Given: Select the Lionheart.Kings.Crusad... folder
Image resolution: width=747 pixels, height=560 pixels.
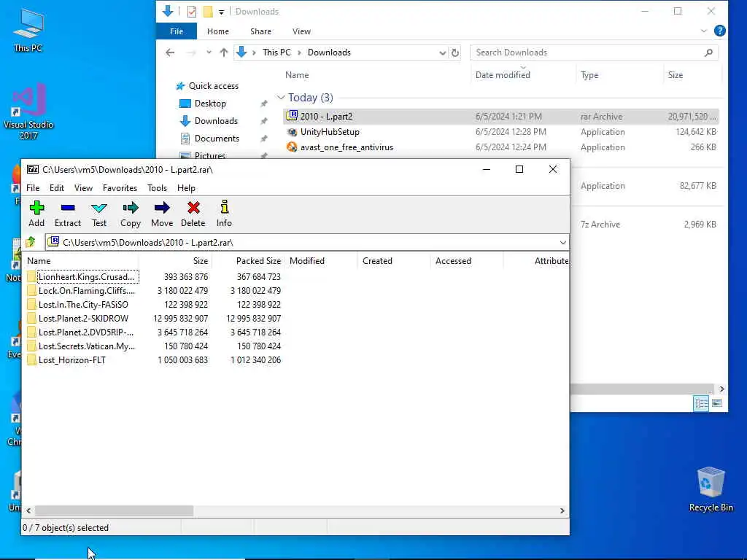Looking at the screenshot, I should coord(86,276).
